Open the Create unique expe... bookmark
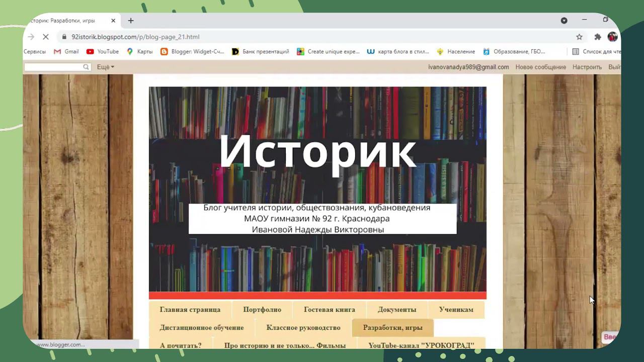The image size is (644, 362). 329,51
